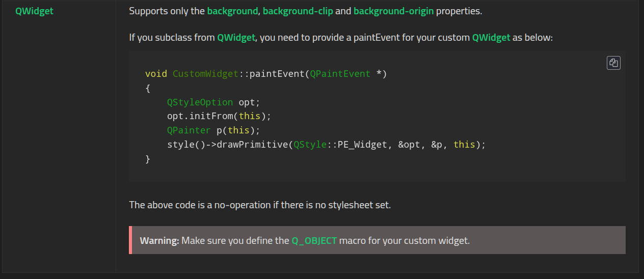
Task: Open the background-origin property link
Action: point(393,11)
